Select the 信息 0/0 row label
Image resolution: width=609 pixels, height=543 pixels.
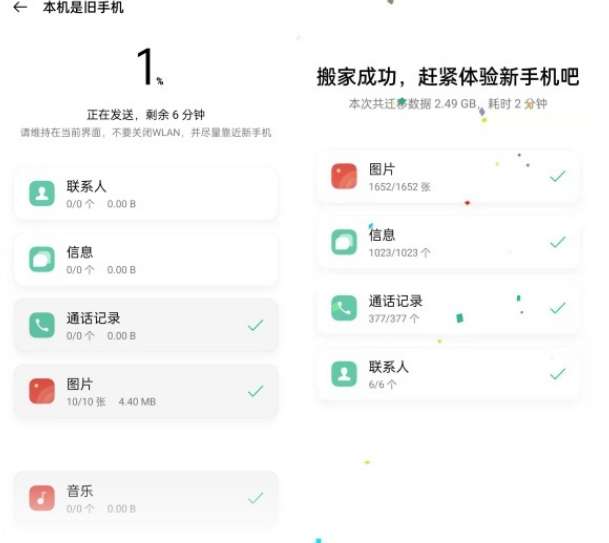80,252
